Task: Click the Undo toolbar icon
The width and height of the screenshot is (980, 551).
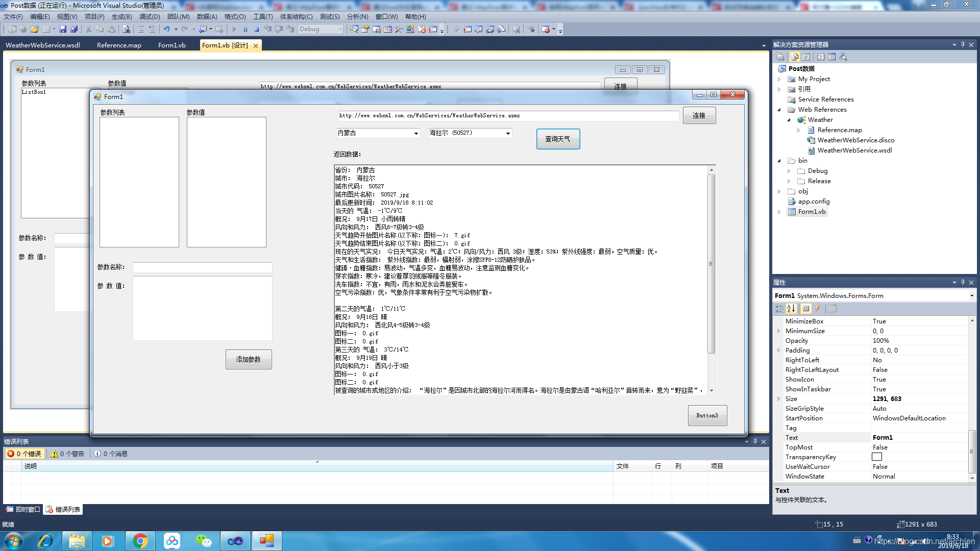Action: pyautogui.click(x=166, y=30)
